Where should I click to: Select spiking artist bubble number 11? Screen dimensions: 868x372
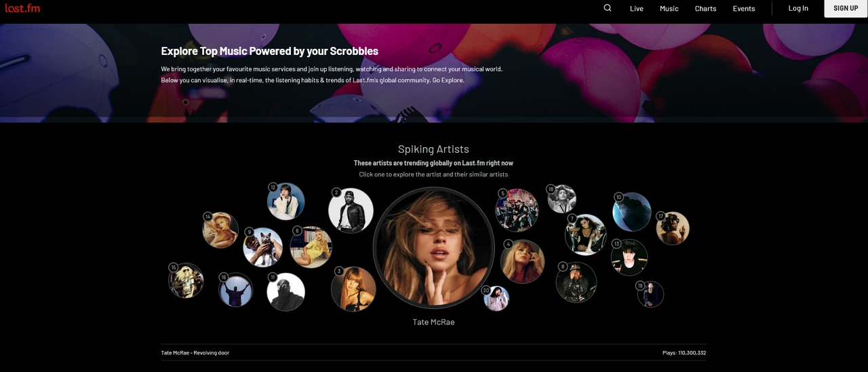(285, 292)
